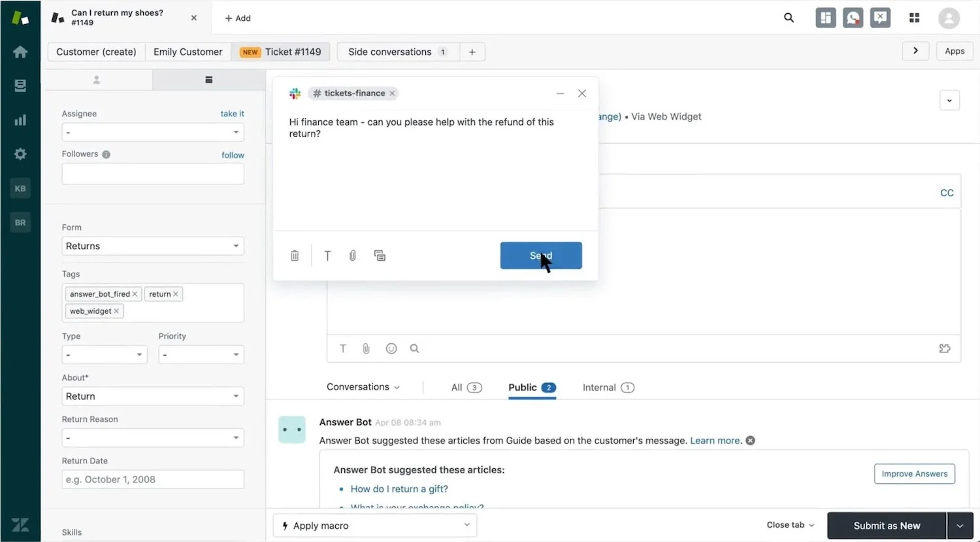Open the Side conversations tab
Image resolution: width=980 pixels, height=542 pixels.
click(399, 52)
